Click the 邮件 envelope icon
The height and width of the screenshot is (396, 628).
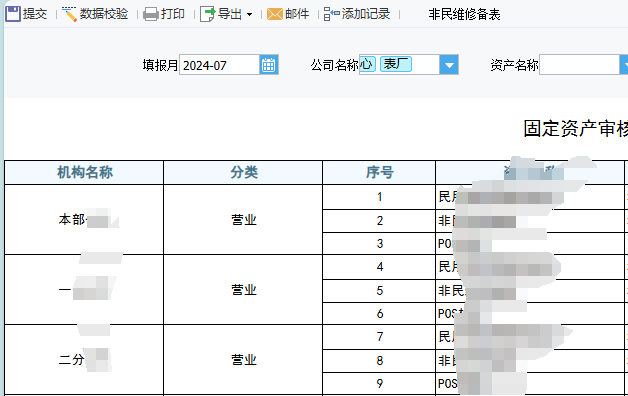point(275,14)
